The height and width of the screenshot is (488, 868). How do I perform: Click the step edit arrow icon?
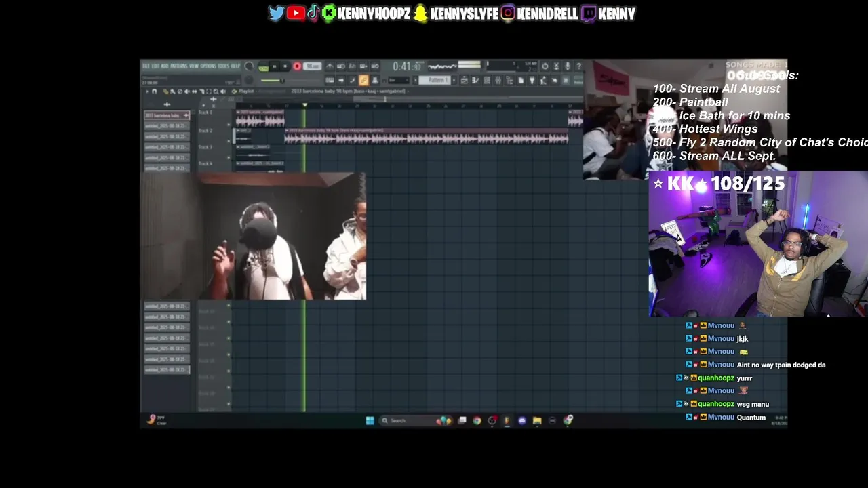[340, 80]
